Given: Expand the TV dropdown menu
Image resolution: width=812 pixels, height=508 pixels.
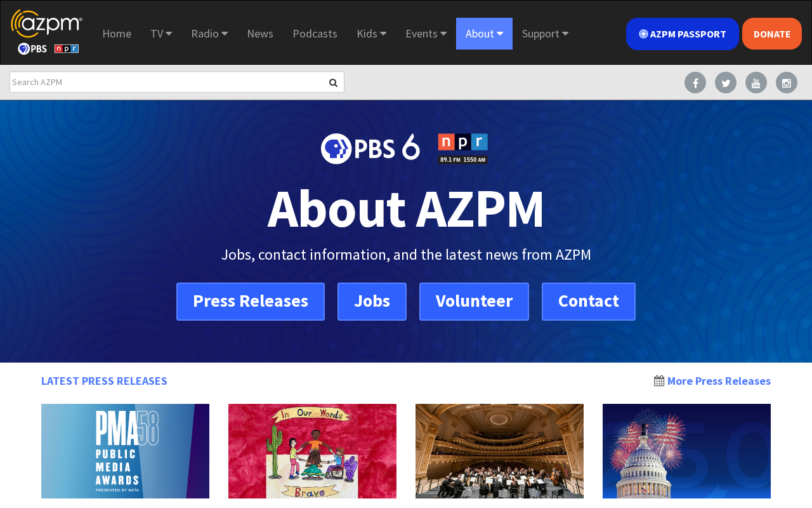Looking at the screenshot, I should coord(161,34).
